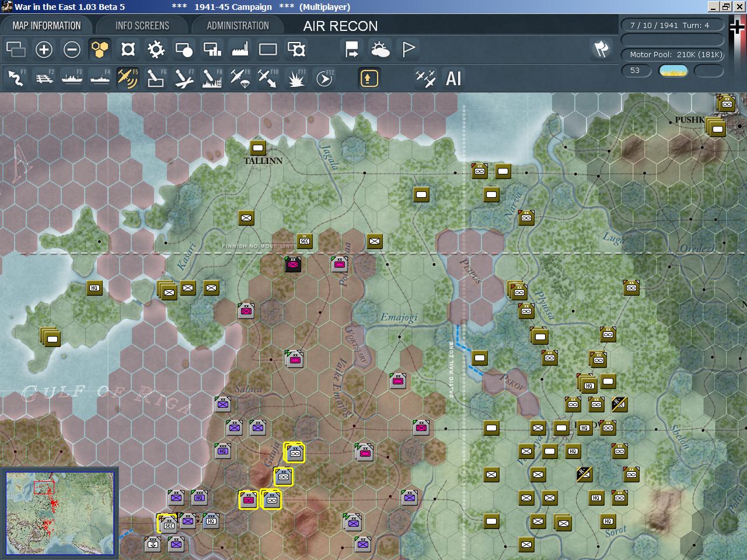Open the MAP INFORMATION tab

[47, 26]
